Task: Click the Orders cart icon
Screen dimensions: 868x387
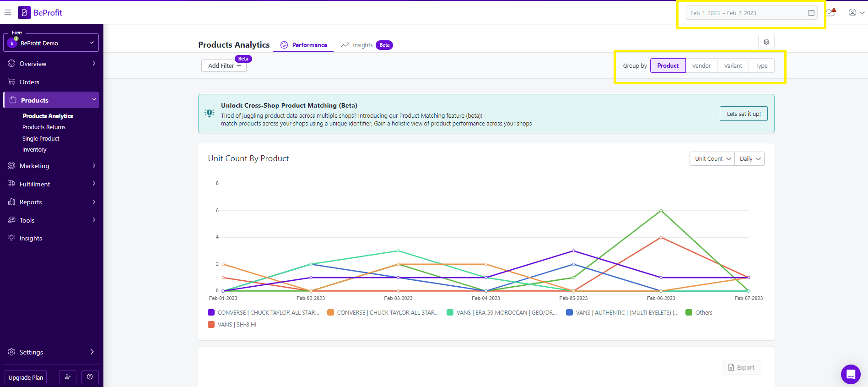Action: point(11,82)
